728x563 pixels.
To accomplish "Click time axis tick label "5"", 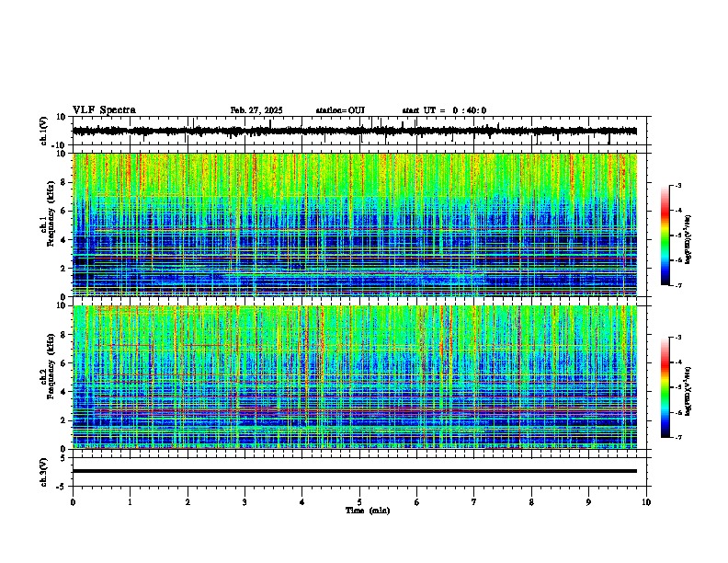I will [359, 502].
